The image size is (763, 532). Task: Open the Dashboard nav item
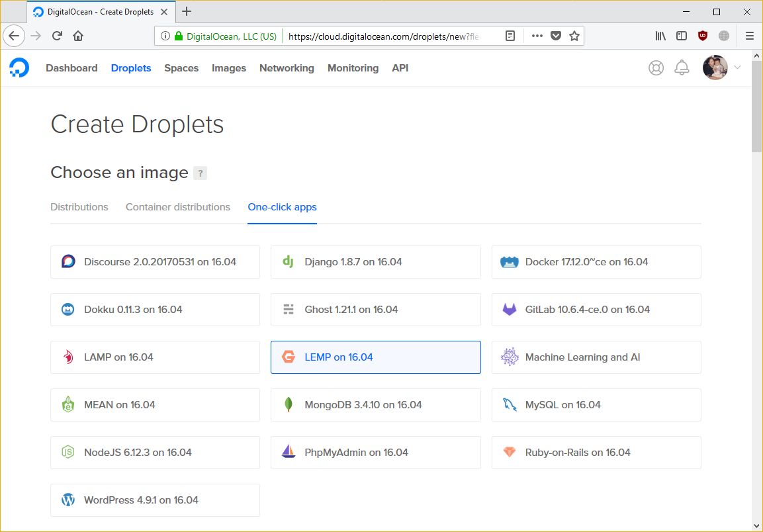[71, 68]
